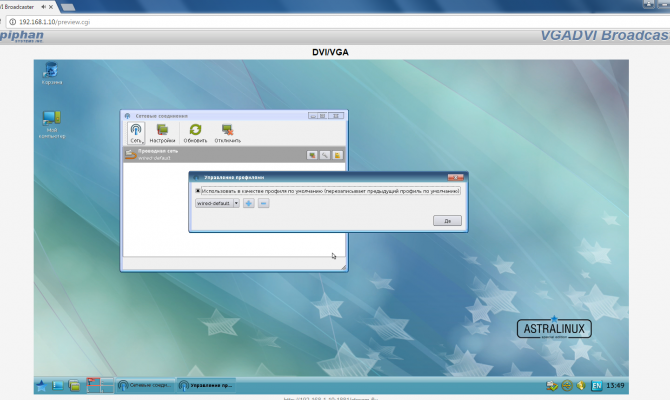The image size is (670, 400).
Task: Click the Мой компьютер desktop icon
Action: (x=52, y=124)
